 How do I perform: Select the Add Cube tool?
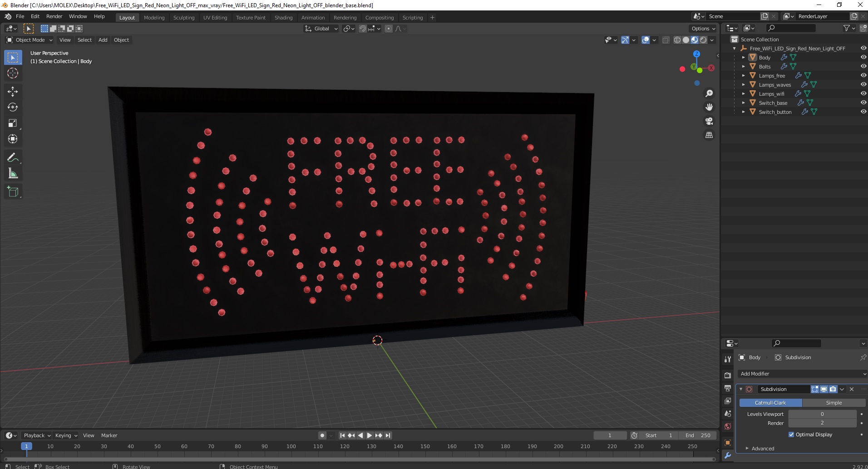click(x=13, y=192)
